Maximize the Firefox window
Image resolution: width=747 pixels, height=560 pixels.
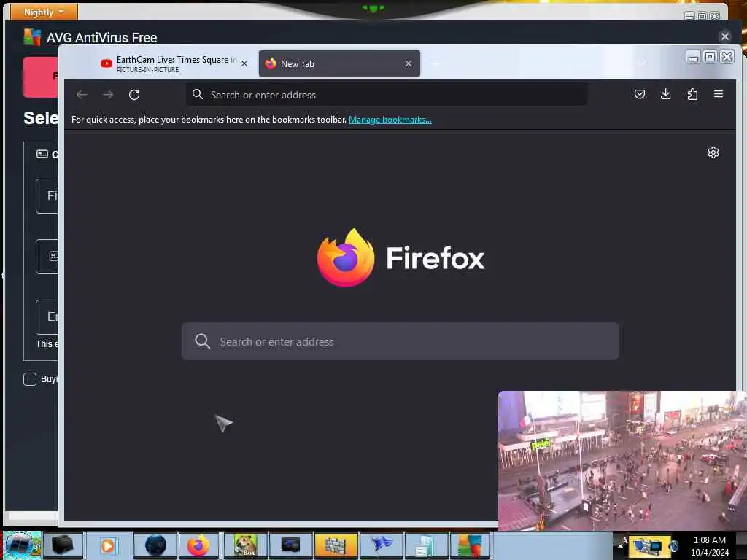pyautogui.click(x=710, y=57)
